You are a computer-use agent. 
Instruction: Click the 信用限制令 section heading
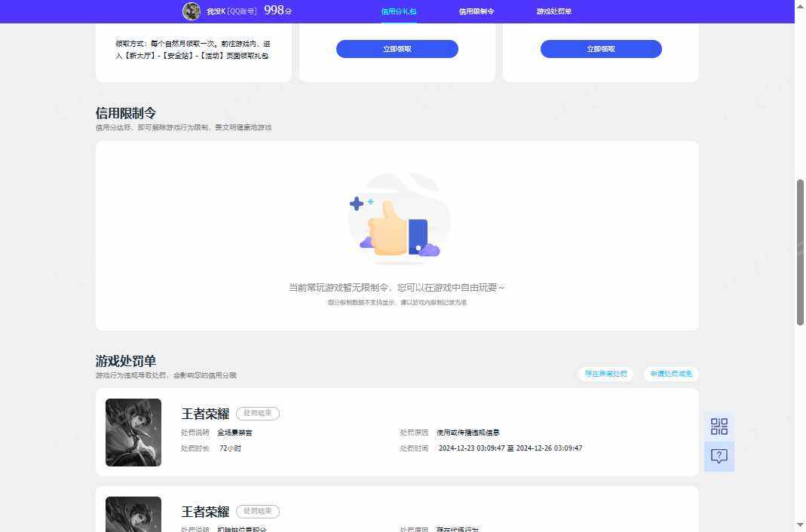(x=126, y=113)
